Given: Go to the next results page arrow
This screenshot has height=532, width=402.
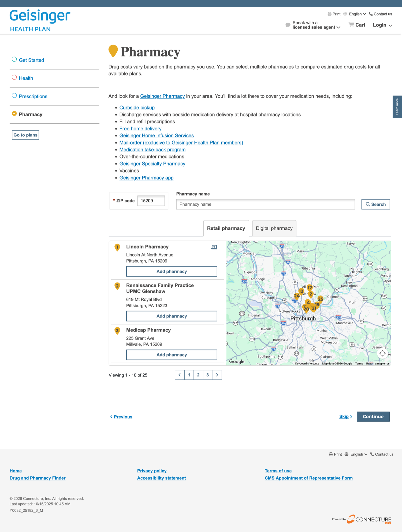Looking at the screenshot, I should (x=217, y=375).
